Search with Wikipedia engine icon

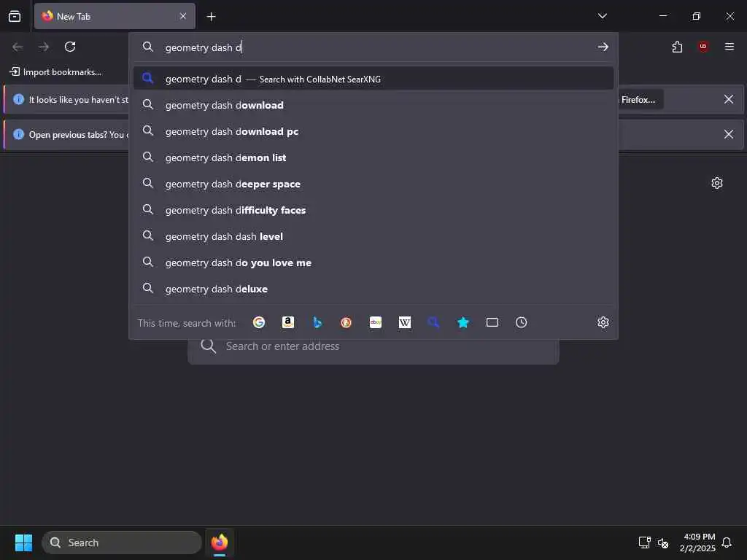(x=404, y=322)
